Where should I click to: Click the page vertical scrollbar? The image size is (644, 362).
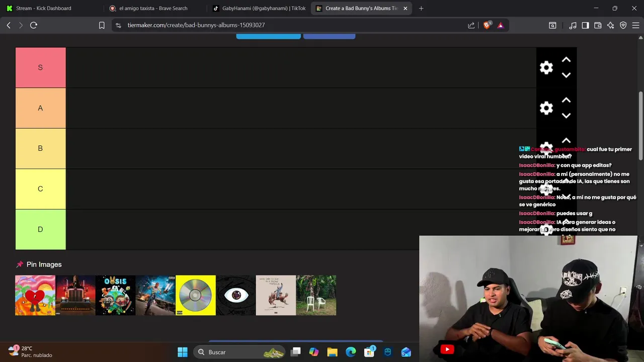coord(641,126)
